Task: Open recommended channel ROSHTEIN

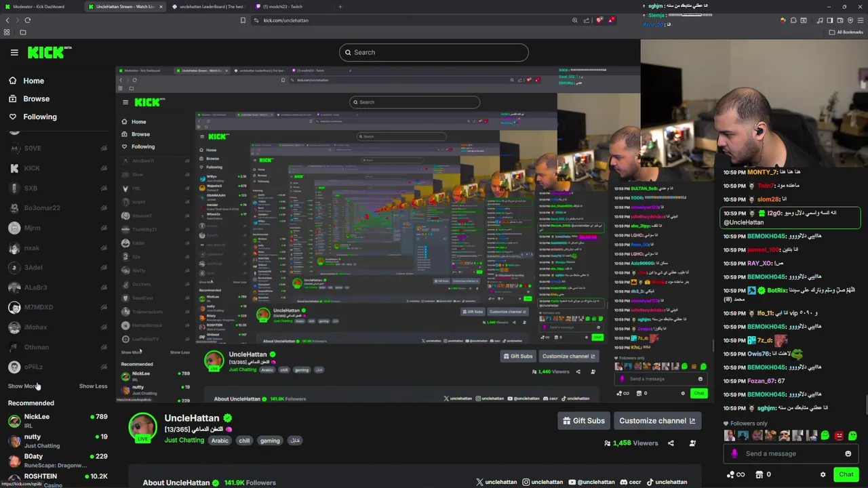Action: point(57,480)
